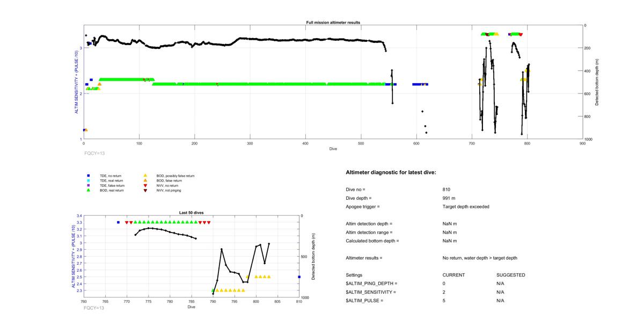This screenshot has height=334, width=644.
Task: Click the 'Dive' x-axis label of Last 50 dives plot
Action: click(191, 307)
